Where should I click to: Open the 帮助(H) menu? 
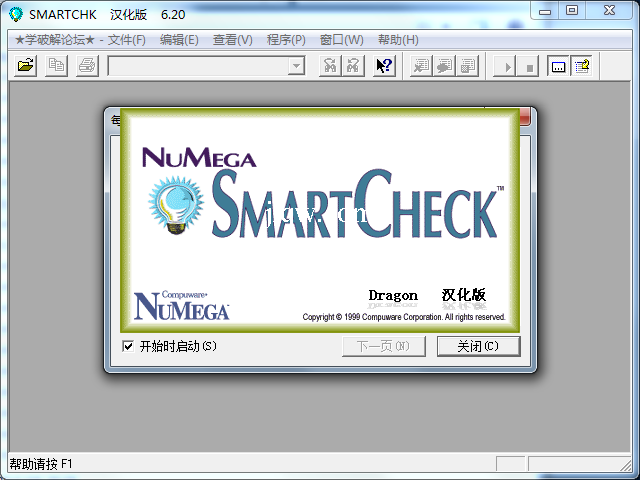tap(398, 40)
